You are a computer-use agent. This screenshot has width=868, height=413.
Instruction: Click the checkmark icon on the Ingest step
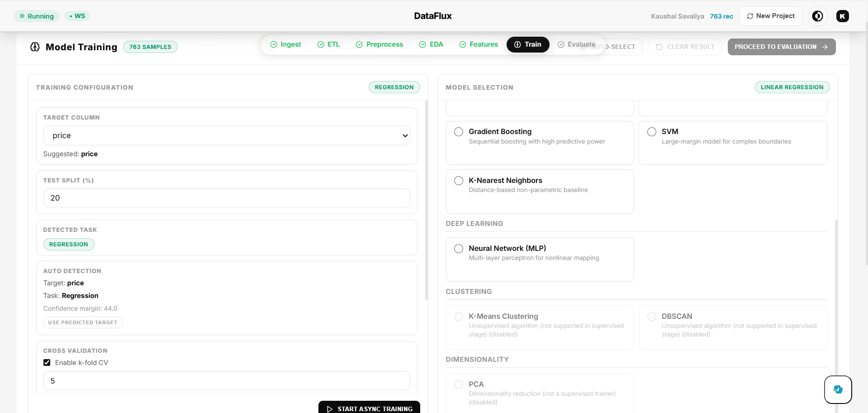click(x=273, y=44)
